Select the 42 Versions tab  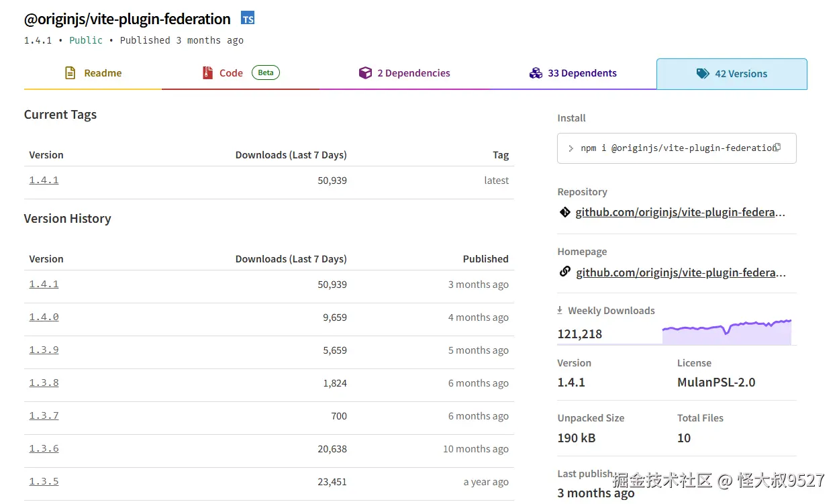coord(732,74)
